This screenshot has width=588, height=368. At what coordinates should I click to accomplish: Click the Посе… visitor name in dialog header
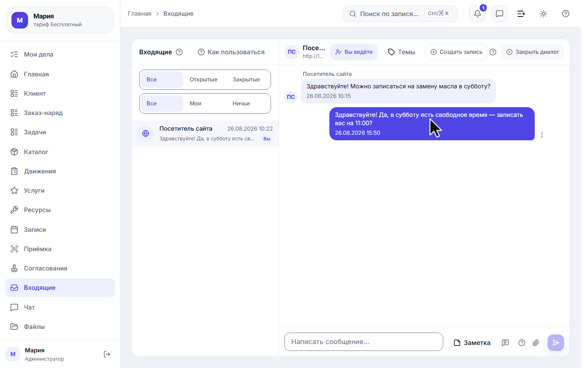pos(314,48)
